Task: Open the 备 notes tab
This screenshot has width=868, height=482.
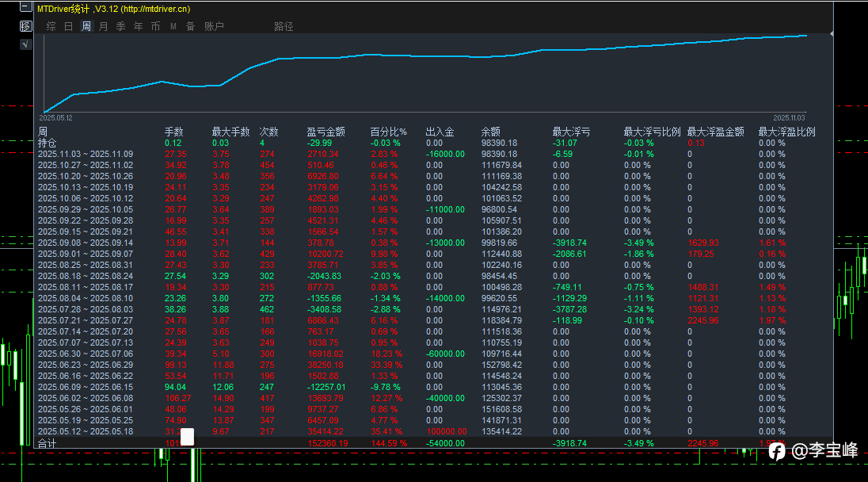Action: [190, 26]
